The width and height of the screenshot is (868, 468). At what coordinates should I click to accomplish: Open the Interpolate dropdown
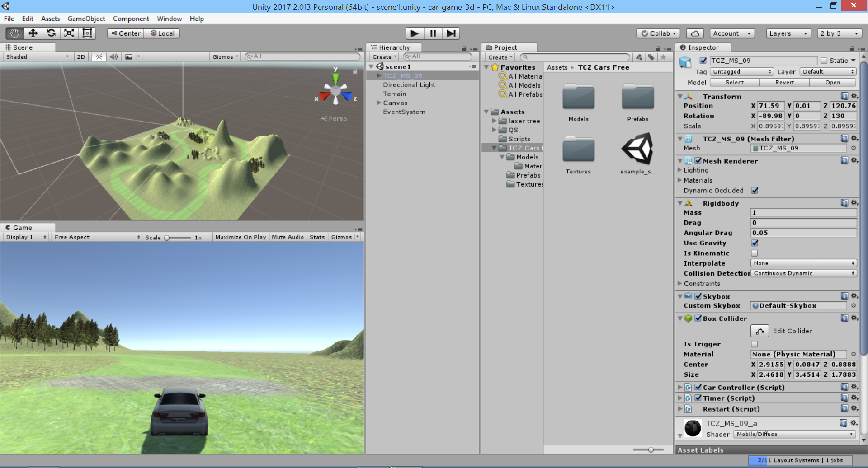point(804,263)
